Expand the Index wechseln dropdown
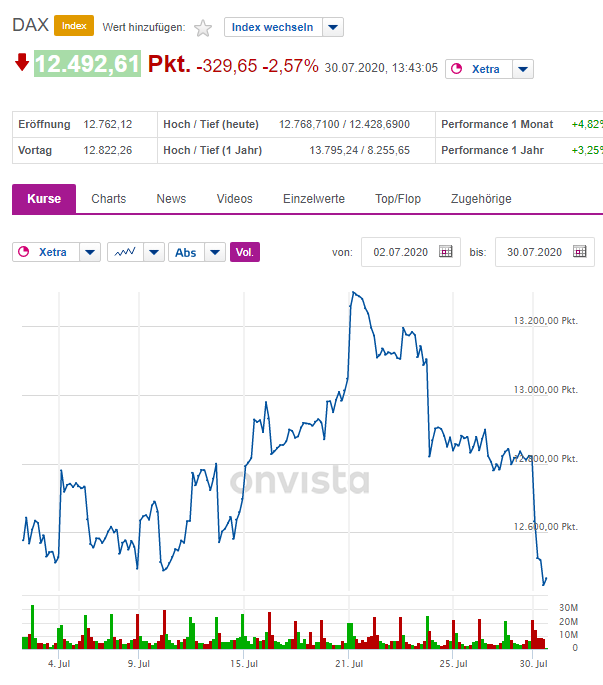The width and height of the screenshot is (603, 685). tap(334, 27)
